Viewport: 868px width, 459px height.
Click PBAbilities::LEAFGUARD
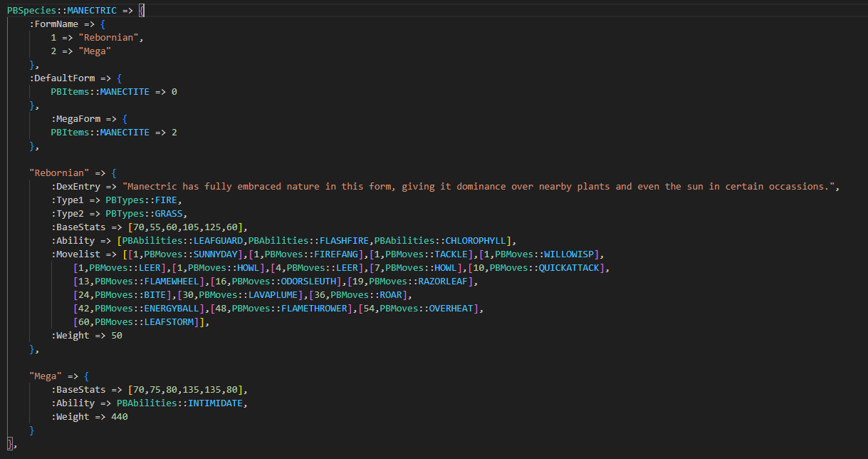(x=183, y=241)
